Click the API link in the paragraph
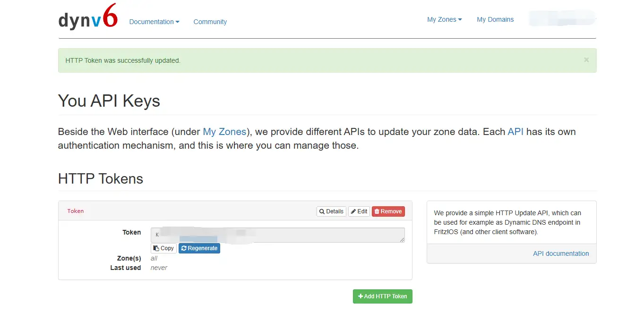The height and width of the screenshot is (312, 644). tap(515, 132)
